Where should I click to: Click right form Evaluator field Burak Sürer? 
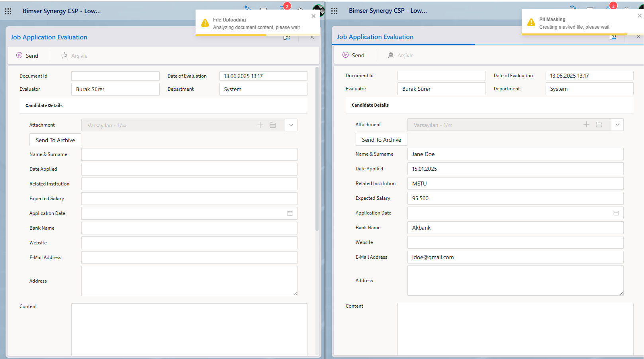coord(442,89)
